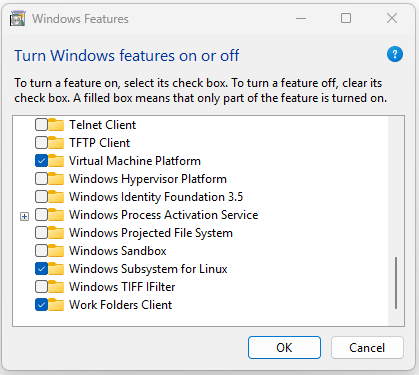Expand the Windows Process Activation Service node
Image resolution: width=419 pixels, height=375 pixels.
pos(24,217)
